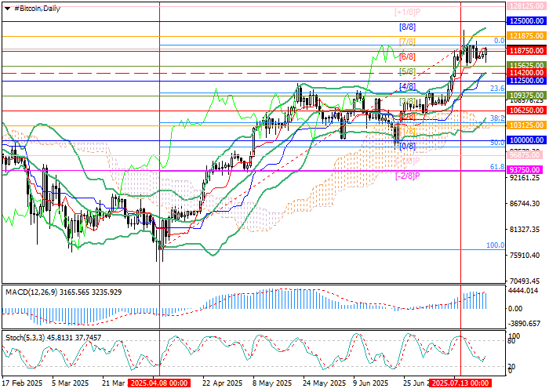Click the 61.8 Fibonacci level label

[496, 167]
